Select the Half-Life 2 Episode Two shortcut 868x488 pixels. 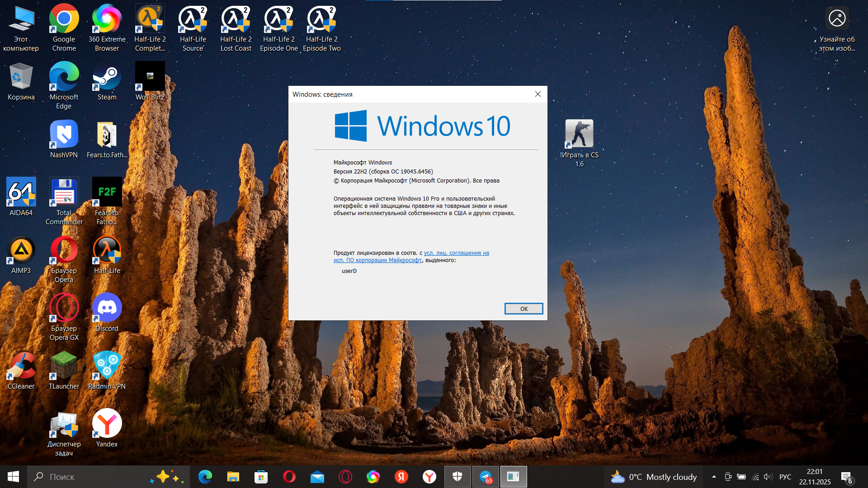coord(321,28)
